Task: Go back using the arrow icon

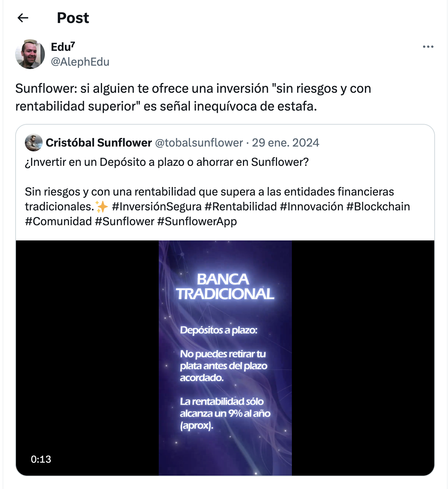Action: 23,18
